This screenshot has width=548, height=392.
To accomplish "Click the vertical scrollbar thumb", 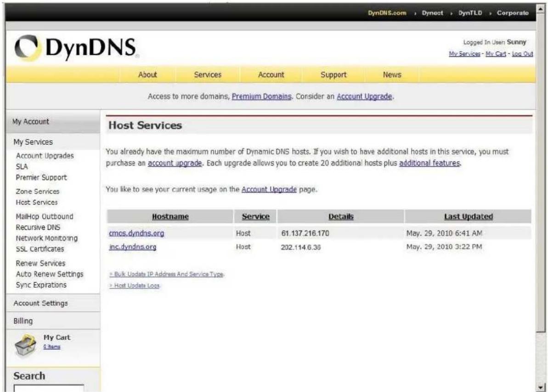I will point(542,172).
